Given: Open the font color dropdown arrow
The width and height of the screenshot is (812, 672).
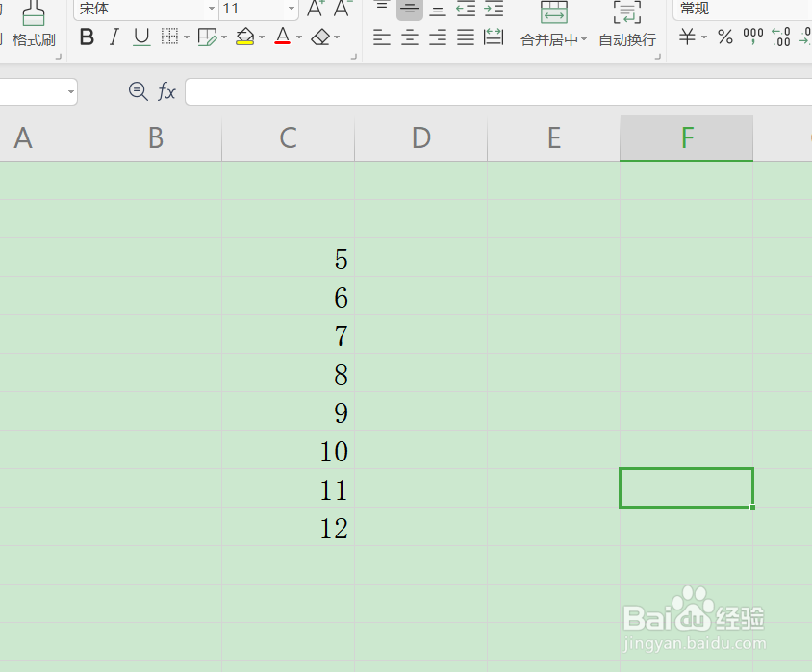Looking at the screenshot, I should coord(299,37).
